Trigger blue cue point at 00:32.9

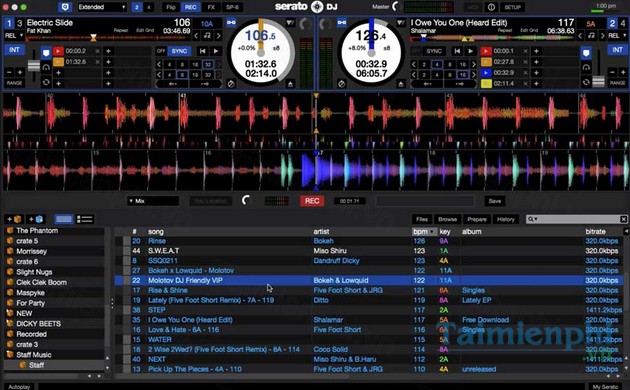click(x=486, y=73)
